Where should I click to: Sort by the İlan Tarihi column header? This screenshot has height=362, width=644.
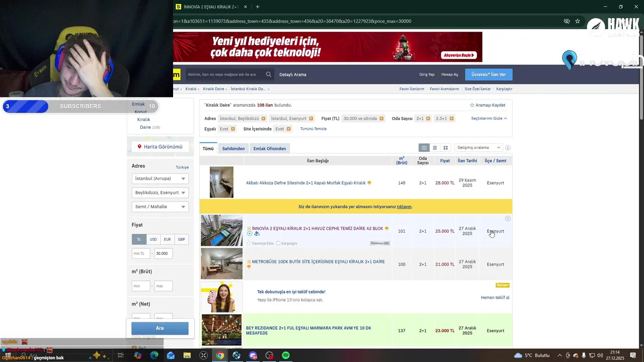467,161
